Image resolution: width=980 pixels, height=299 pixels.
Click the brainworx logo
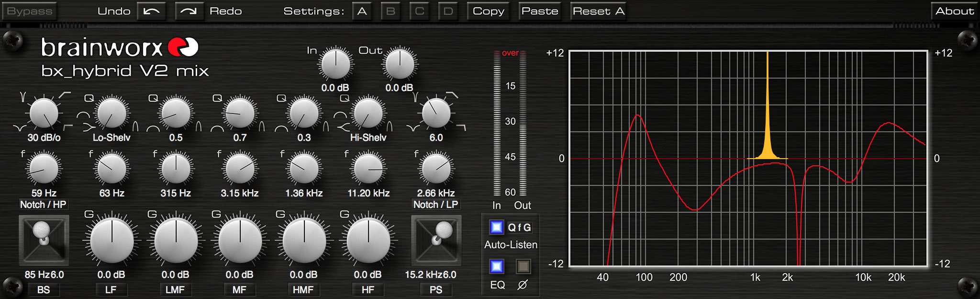coord(120,47)
